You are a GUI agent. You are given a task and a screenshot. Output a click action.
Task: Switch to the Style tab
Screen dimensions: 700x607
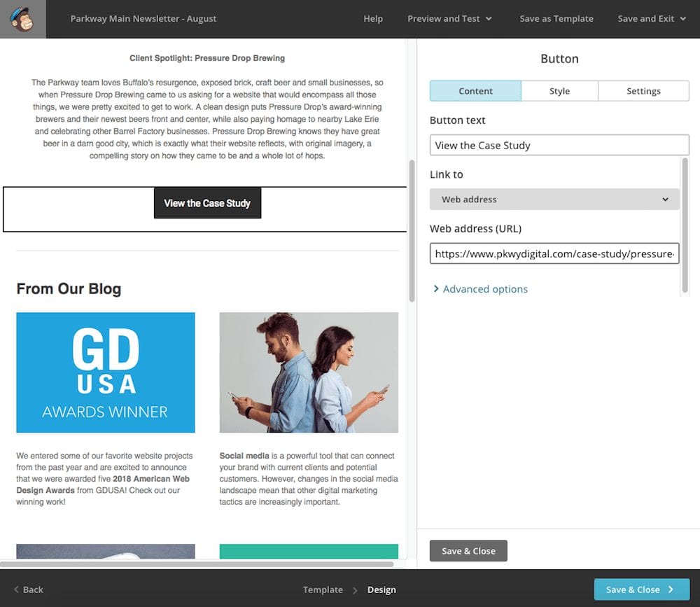click(x=559, y=91)
